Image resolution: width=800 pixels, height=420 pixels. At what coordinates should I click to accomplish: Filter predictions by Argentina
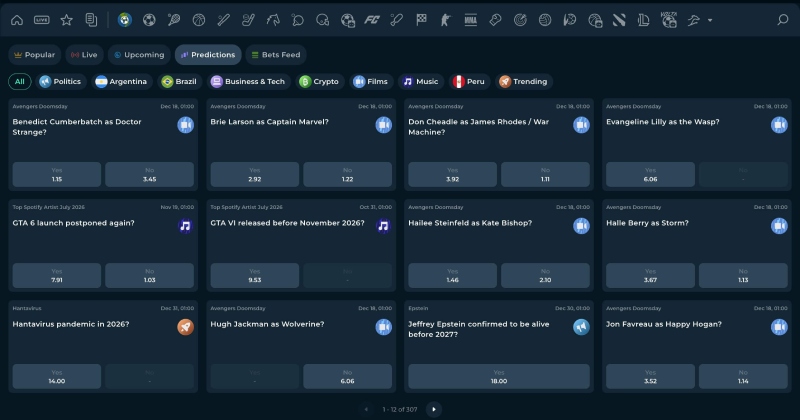(x=121, y=82)
